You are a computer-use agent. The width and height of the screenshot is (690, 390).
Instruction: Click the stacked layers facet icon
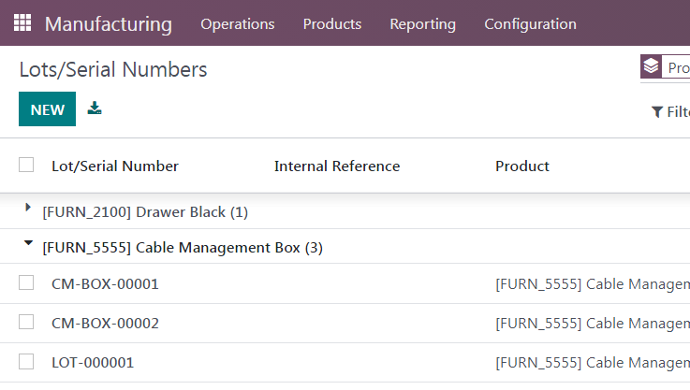point(651,67)
